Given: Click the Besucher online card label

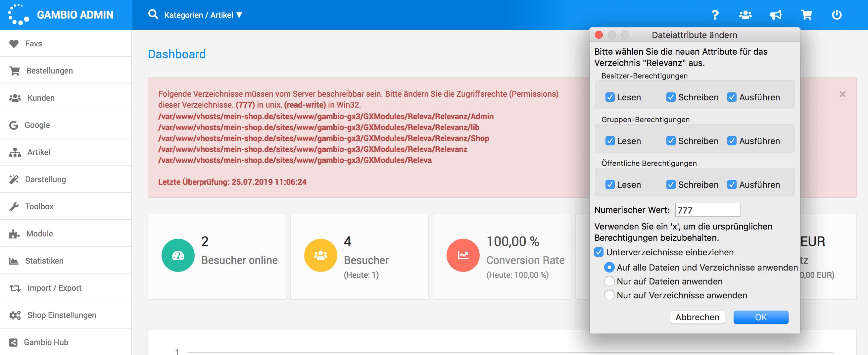Looking at the screenshot, I should (240, 260).
